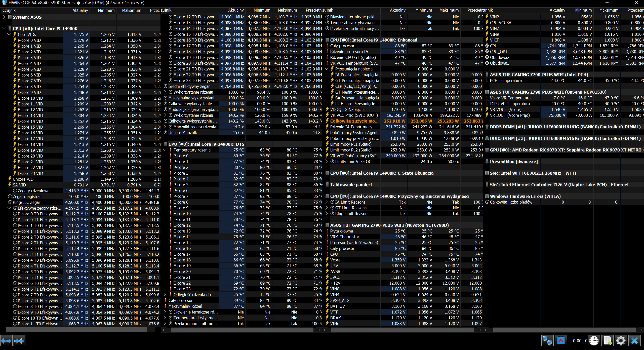Click the first panel's horizontal scrollbar
This screenshot has width=644, height=350.
click(75, 330)
